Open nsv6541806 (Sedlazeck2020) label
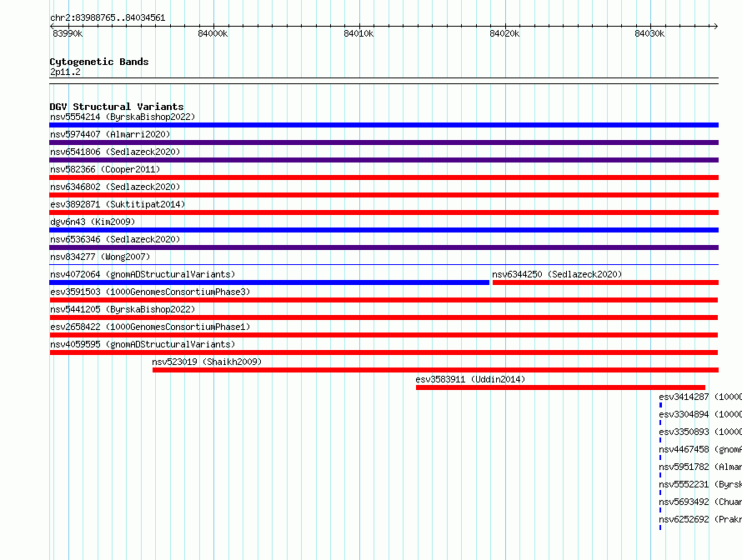The height and width of the screenshot is (560, 742). click(x=115, y=152)
